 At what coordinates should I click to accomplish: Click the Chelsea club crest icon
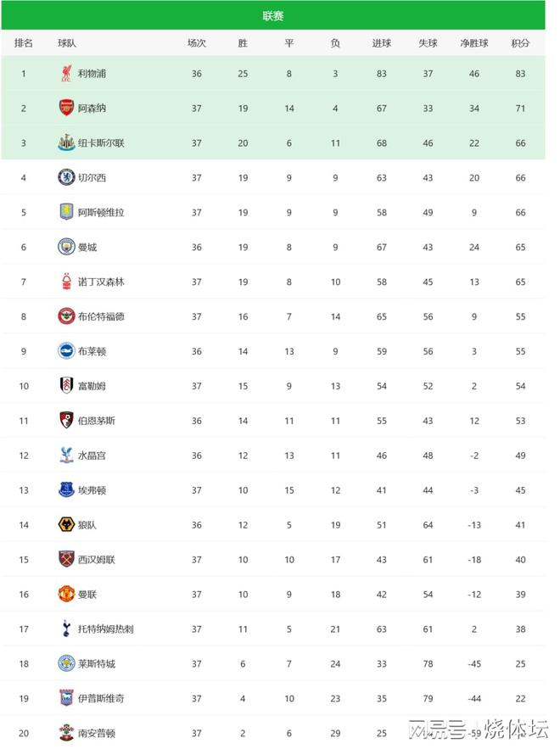point(65,178)
